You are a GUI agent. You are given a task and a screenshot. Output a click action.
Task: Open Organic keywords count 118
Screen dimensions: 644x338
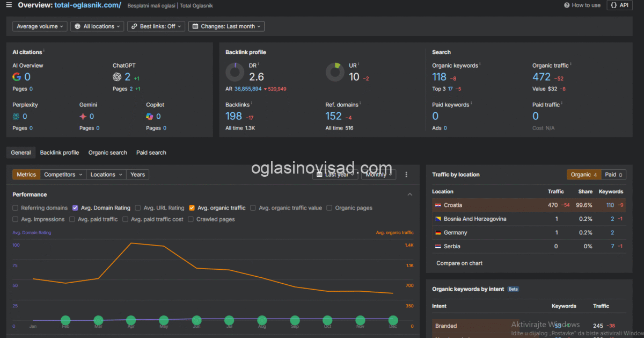coord(440,77)
